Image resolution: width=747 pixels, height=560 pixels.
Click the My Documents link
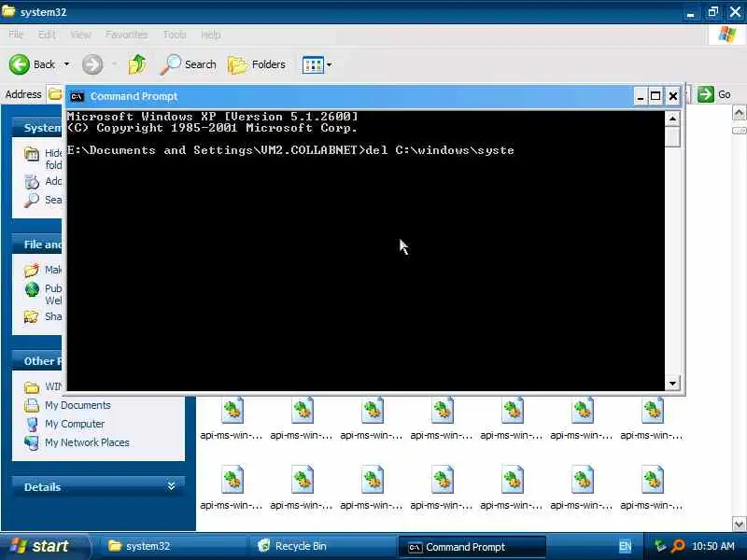pyautogui.click(x=78, y=405)
